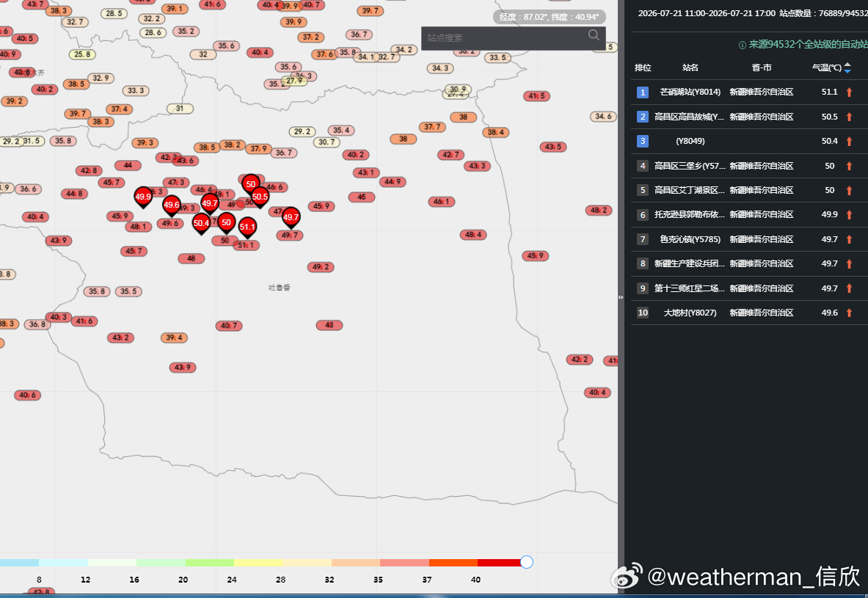
Task: Click the 25.8 temperature label on map
Action: [x=82, y=54]
